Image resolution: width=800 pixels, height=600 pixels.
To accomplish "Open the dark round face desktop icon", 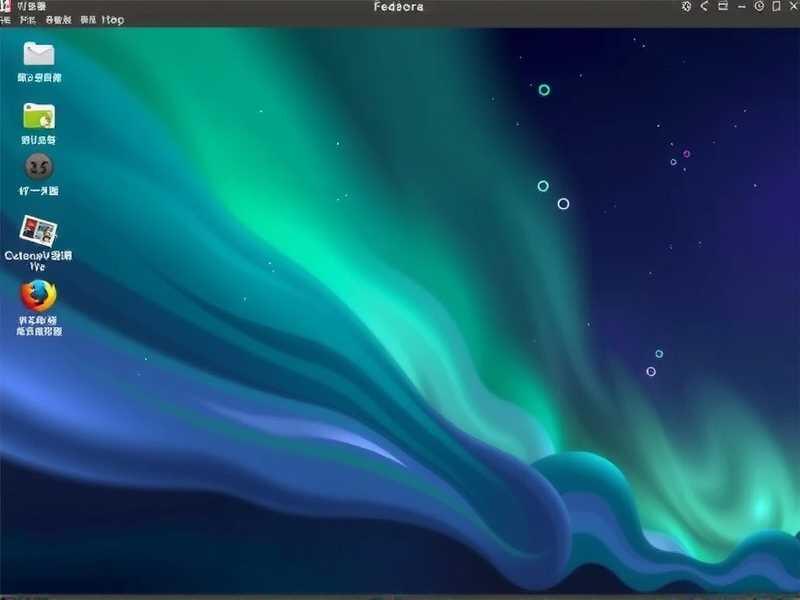I will point(39,167).
